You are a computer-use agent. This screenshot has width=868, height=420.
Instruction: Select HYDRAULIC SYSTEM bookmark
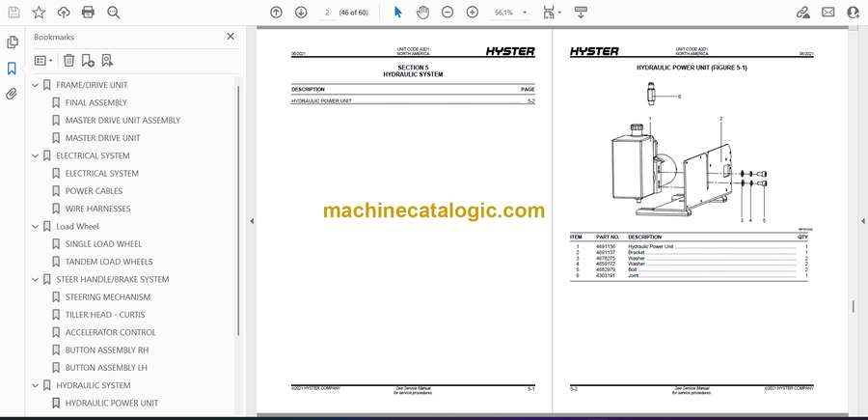[x=94, y=385]
